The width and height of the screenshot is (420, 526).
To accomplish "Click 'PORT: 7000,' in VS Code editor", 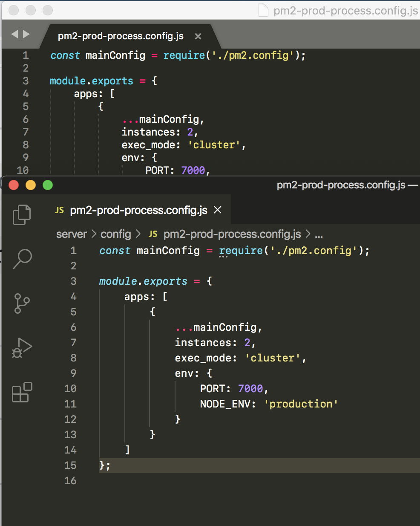I will pos(234,389).
